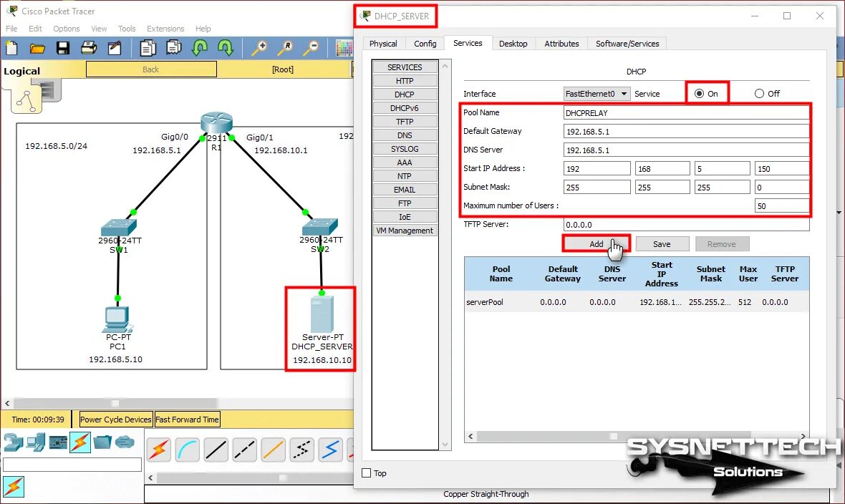Open the drawing palette icon
The width and height of the screenshot is (845, 504).
(344, 49)
